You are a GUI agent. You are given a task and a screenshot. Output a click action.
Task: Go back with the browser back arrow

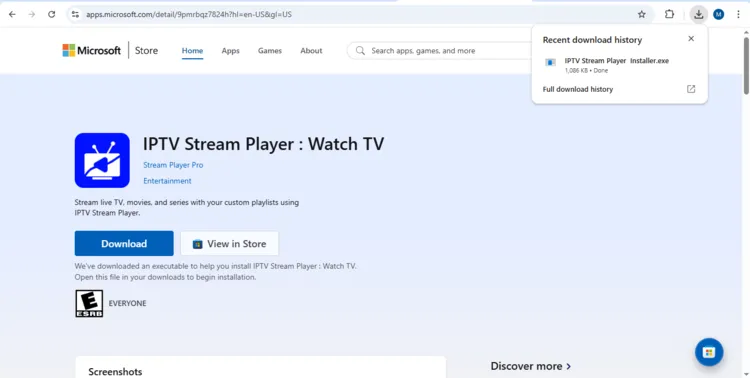tap(12, 14)
